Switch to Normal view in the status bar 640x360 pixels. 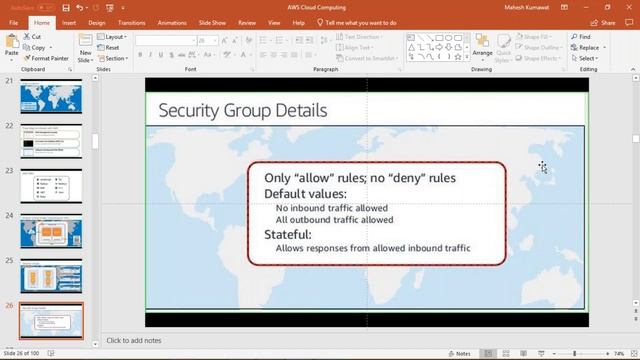pyautogui.click(x=488, y=353)
